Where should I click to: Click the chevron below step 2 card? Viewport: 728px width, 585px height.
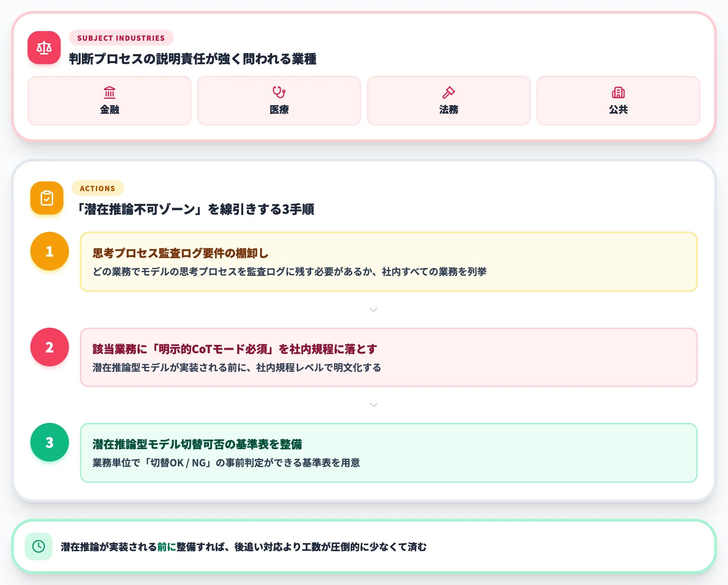(374, 405)
